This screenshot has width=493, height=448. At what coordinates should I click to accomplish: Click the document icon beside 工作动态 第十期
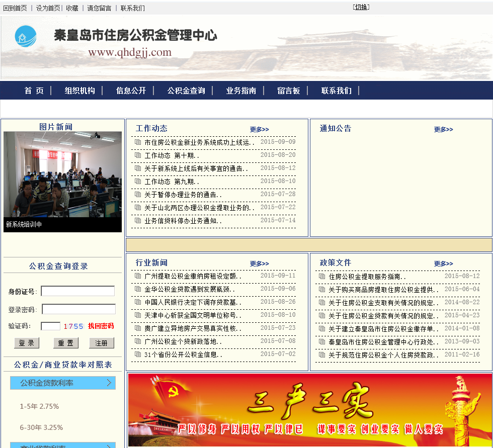(138, 155)
